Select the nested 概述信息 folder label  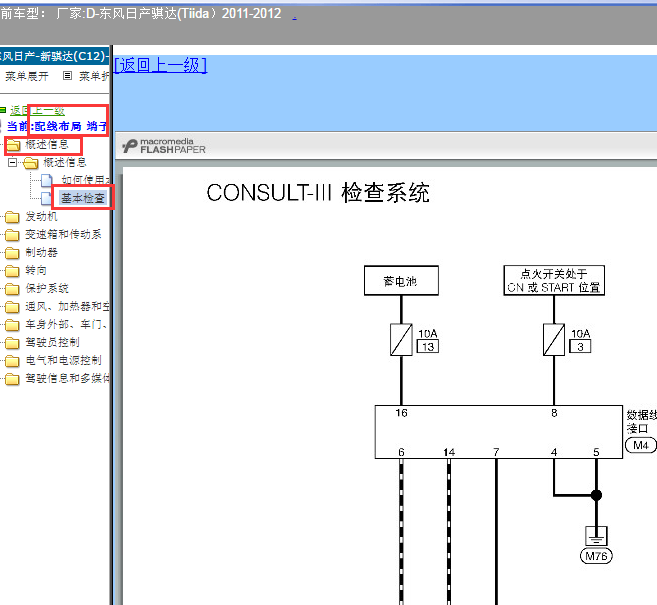pos(65,162)
